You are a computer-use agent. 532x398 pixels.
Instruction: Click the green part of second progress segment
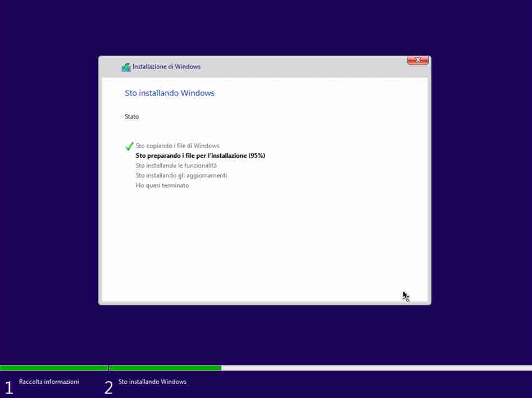165,368
